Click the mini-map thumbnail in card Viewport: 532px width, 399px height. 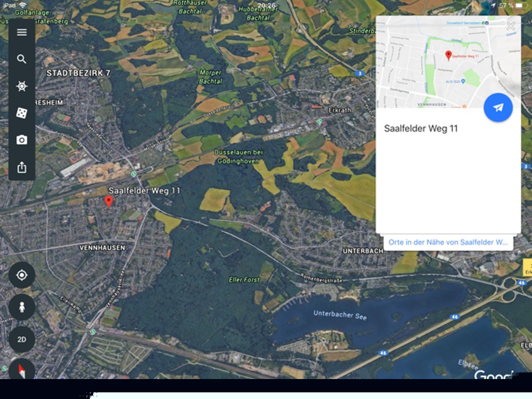click(x=448, y=62)
